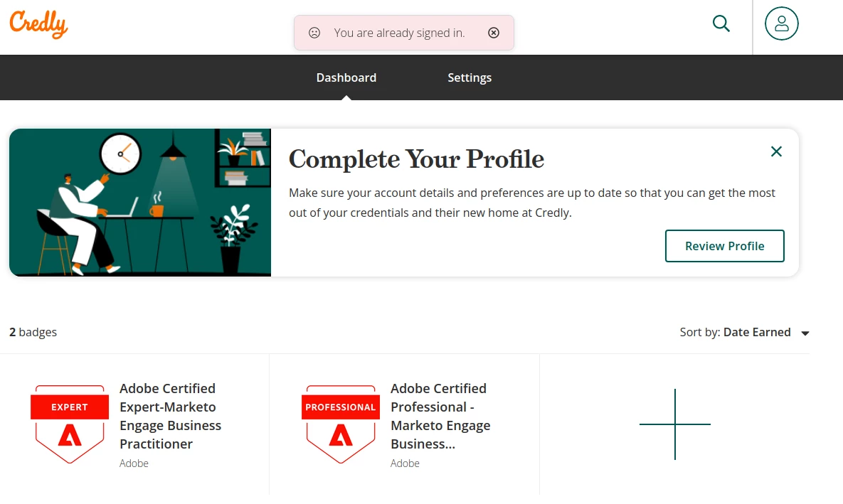Click the Complete Your Profile illustration
The width and height of the screenshot is (843, 504).
point(139,203)
